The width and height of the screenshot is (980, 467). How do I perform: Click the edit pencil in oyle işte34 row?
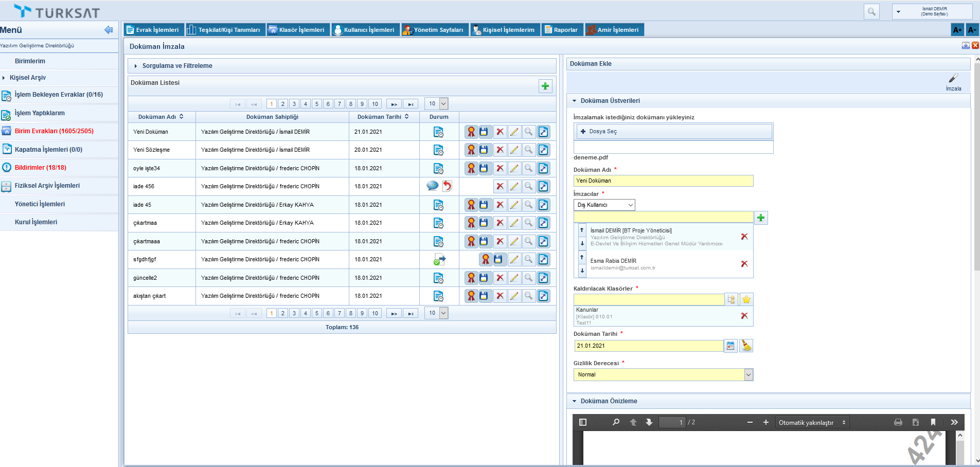click(x=514, y=168)
